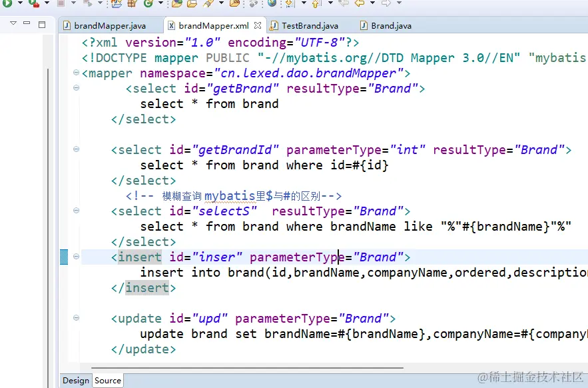Click the Run External Tools toolbox icon
Screen dimensions: 588x388
(x=34, y=3)
